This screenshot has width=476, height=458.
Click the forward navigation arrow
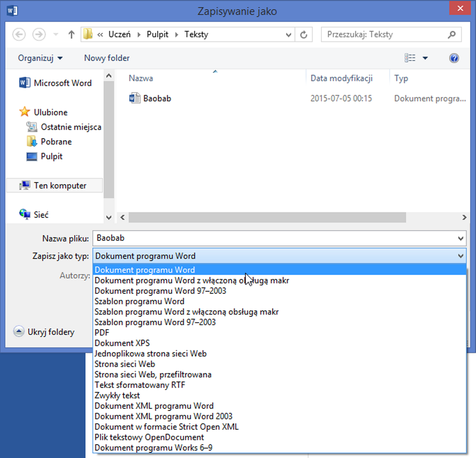(39, 34)
